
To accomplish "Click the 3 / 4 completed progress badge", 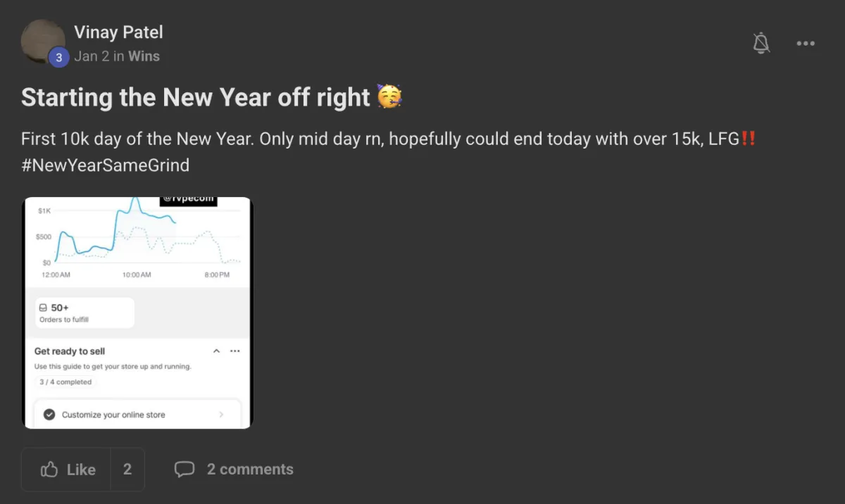I will pos(65,382).
